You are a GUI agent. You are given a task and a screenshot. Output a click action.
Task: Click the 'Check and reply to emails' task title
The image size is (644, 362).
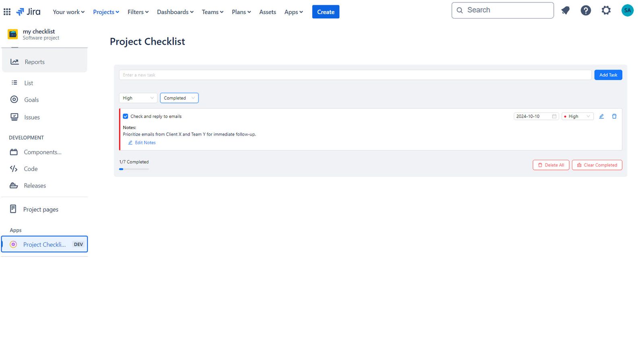pos(156,116)
